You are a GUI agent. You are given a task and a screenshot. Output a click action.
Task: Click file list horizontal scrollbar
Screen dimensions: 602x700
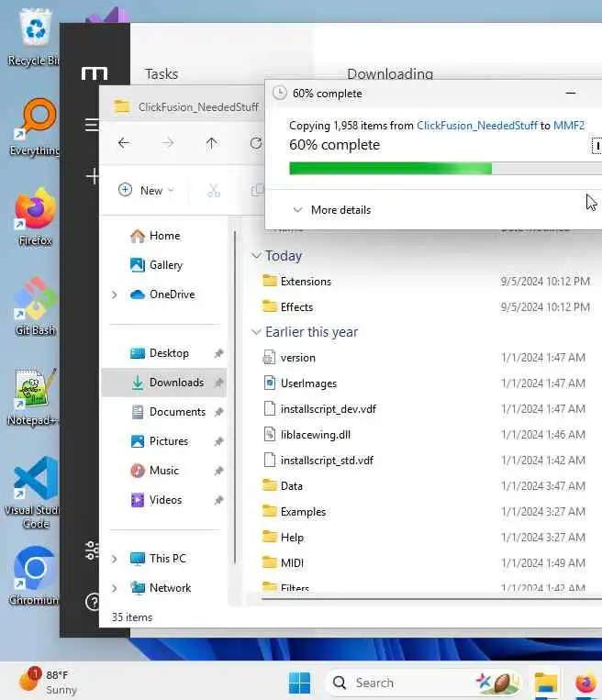pos(431,598)
